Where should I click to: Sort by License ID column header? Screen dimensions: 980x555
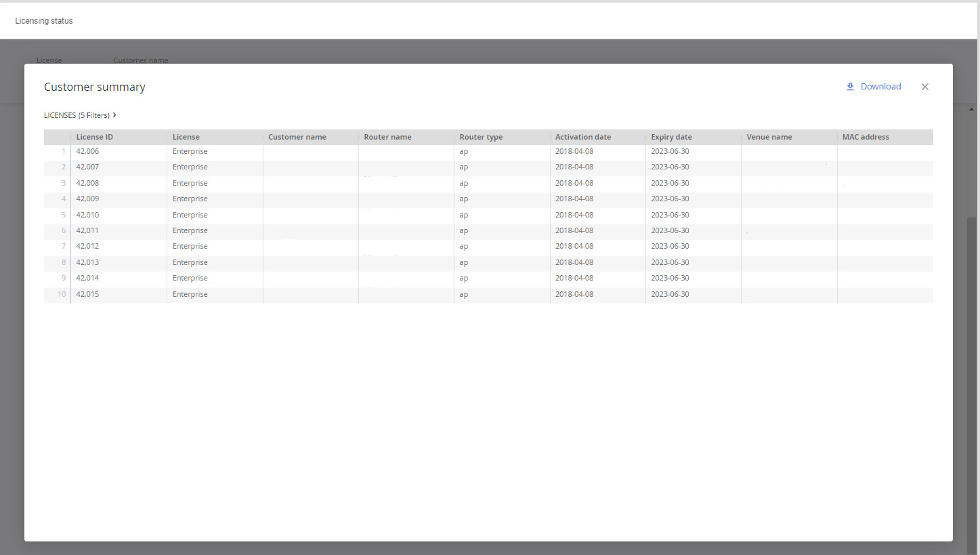94,137
